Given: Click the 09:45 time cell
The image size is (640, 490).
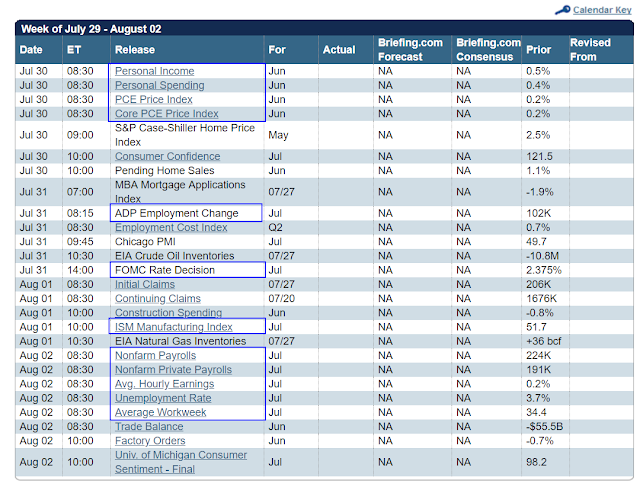Looking at the screenshot, I should tap(80, 242).
